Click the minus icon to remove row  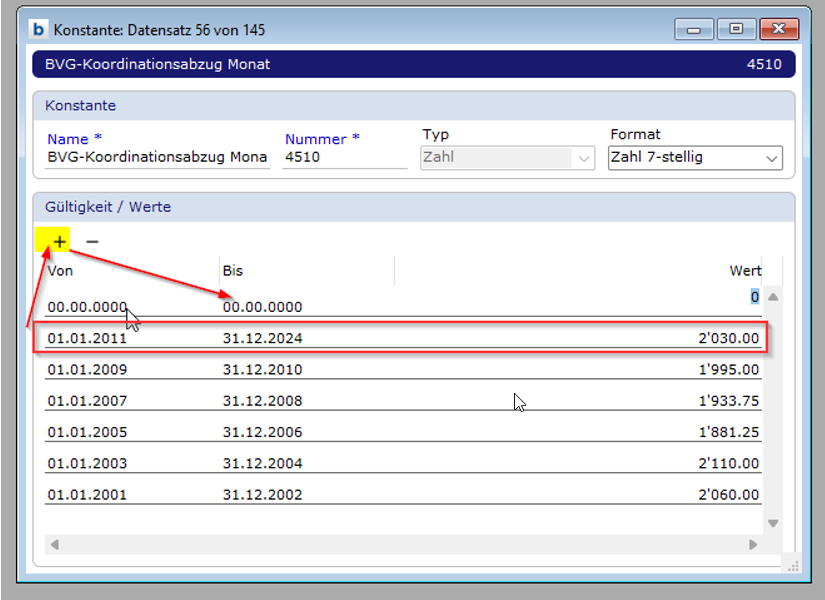92,241
